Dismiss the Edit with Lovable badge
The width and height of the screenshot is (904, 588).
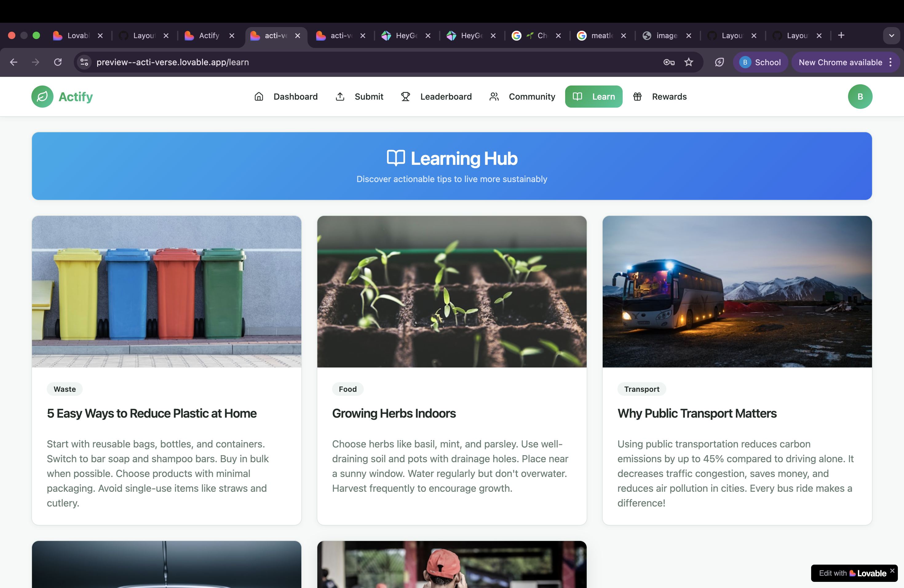click(x=892, y=570)
